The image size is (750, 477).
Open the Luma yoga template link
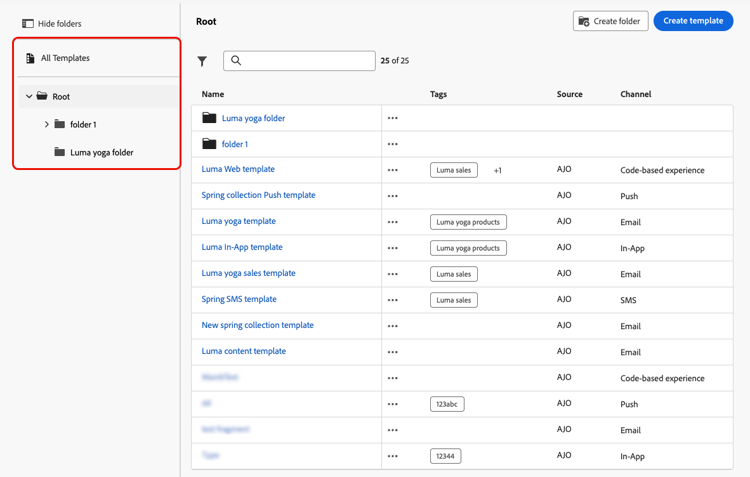[238, 221]
